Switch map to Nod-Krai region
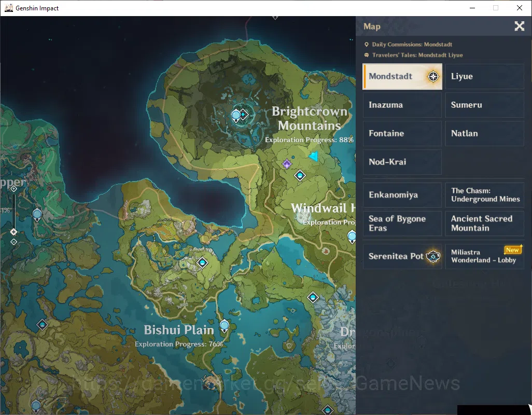532x415 pixels. point(402,162)
